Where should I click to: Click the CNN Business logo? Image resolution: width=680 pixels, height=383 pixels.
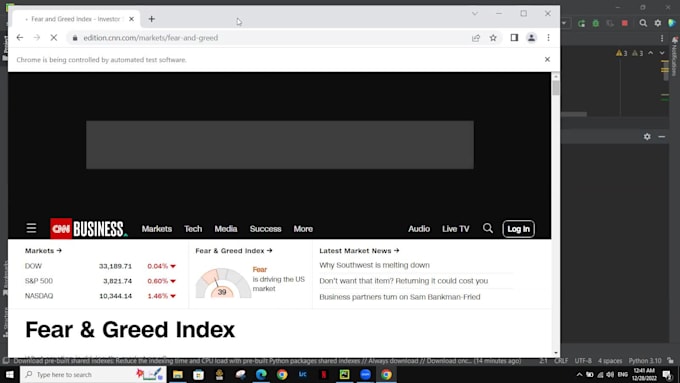(89, 229)
